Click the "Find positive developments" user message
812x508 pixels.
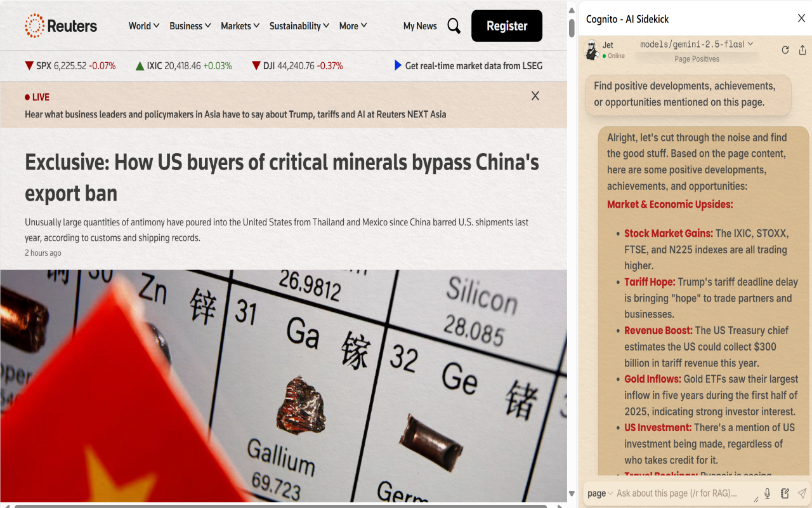(x=688, y=95)
